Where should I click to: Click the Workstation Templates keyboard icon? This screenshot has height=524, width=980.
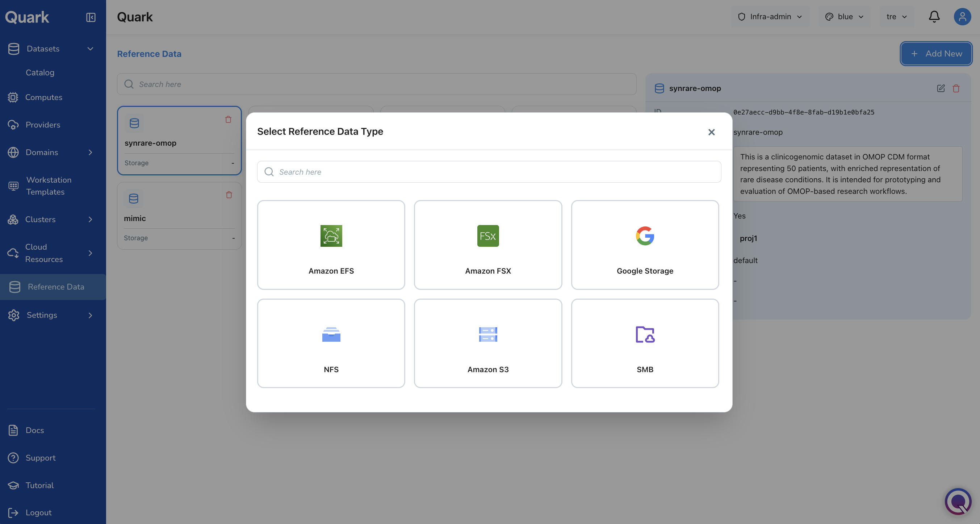coord(13,186)
